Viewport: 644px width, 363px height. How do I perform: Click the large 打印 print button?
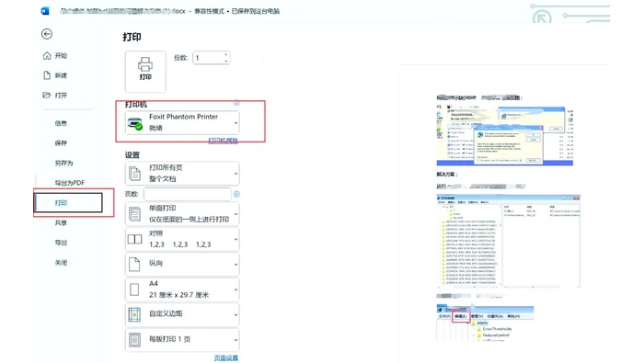[x=145, y=72]
